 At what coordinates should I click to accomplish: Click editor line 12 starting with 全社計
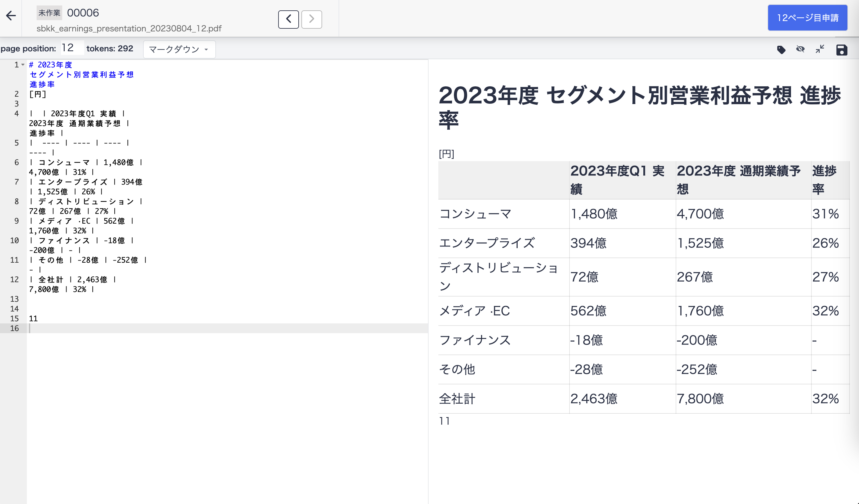click(73, 284)
